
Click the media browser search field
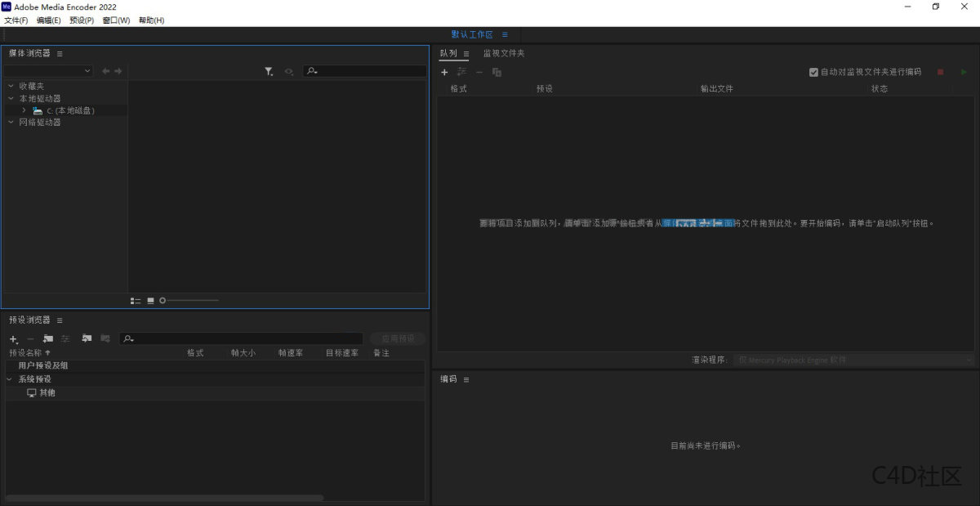point(364,72)
